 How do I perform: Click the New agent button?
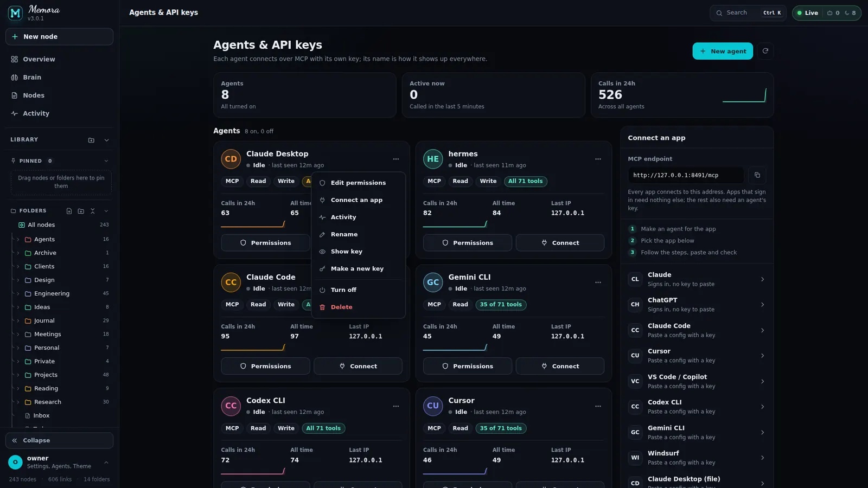(723, 51)
